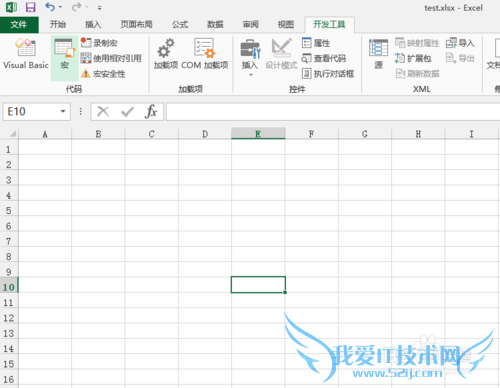Cancel the formula entry (X)
Image resolution: width=500 pixels, height=388 pixels.
(x=103, y=111)
